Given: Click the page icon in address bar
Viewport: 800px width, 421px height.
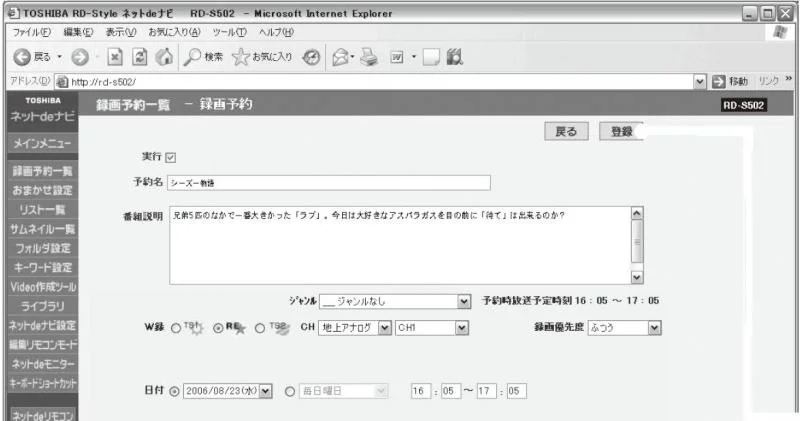Looking at the screenshot, I should tap(62, 82).
